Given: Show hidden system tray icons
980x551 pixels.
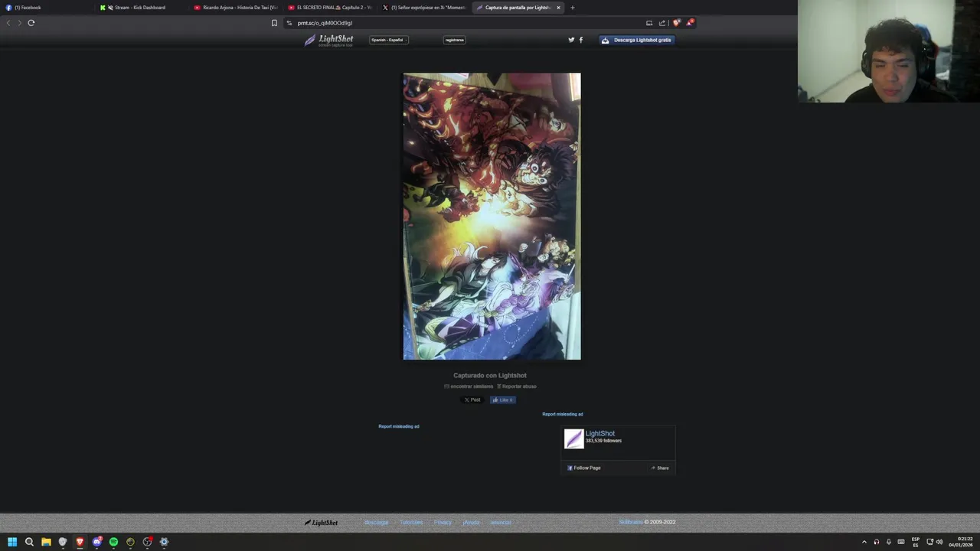Looking at the screenshot, I should click(x=864, y=542).
